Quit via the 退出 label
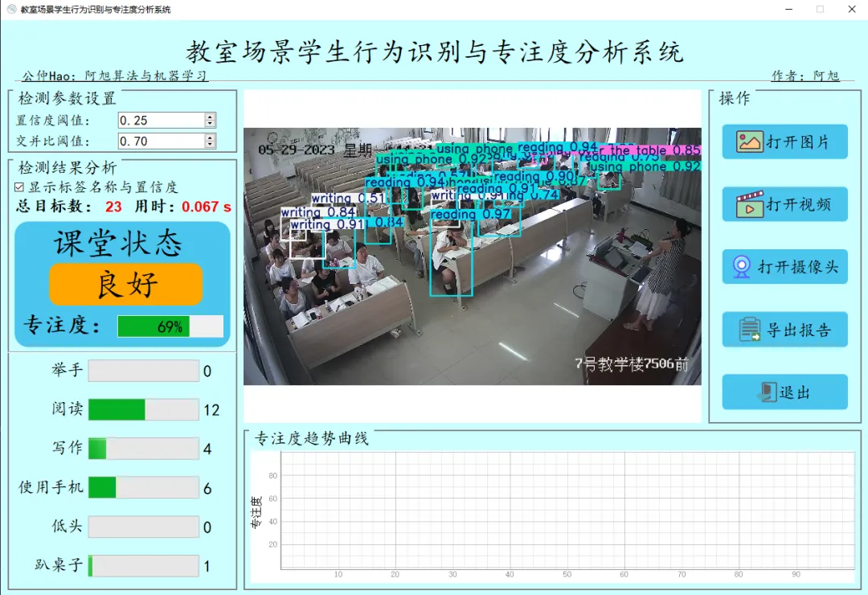 795,392
